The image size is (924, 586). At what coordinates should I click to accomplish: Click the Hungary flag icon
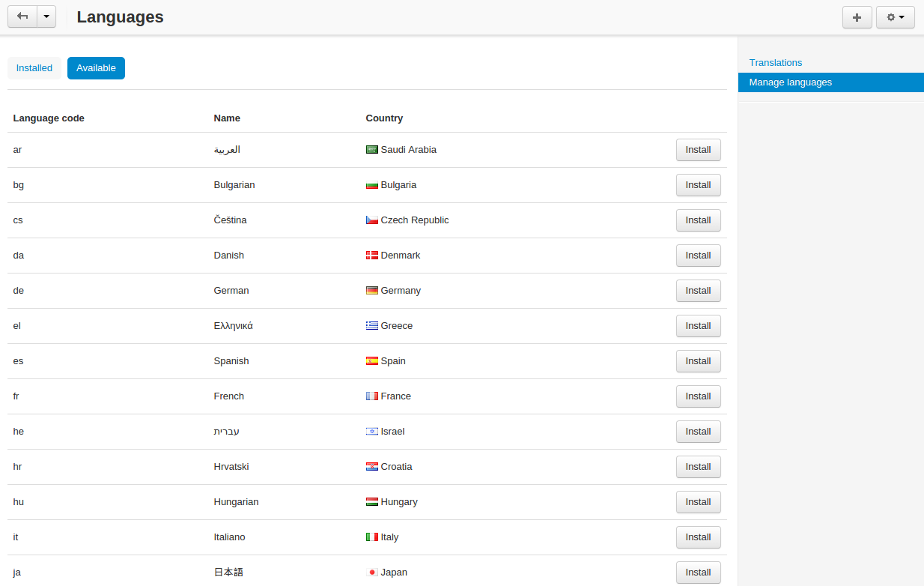(372, 502)
